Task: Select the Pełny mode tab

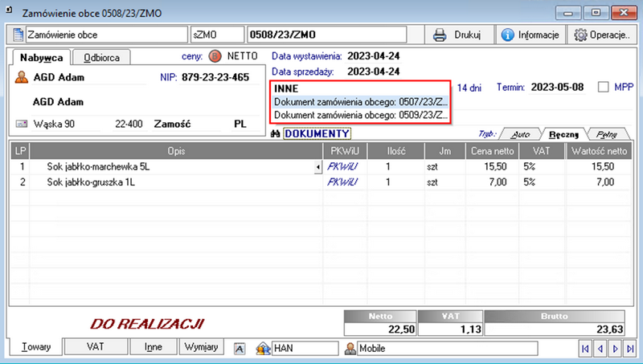Action: click(x=607, y=134)
